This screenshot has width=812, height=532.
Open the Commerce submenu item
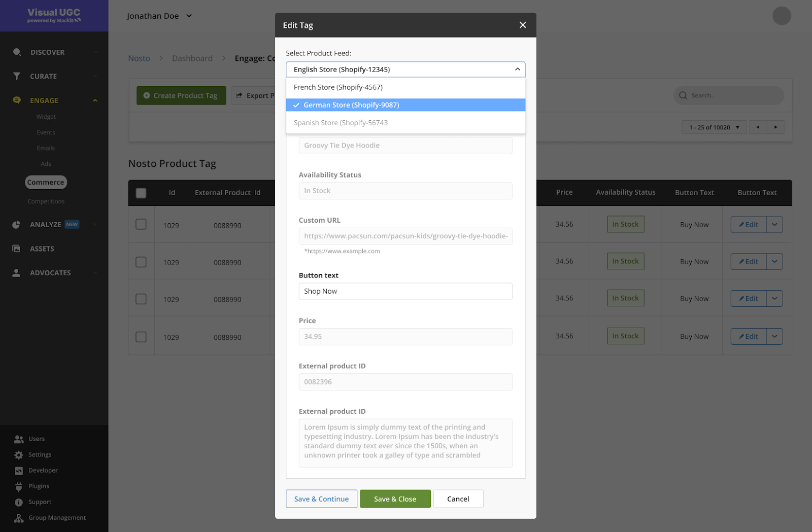click(x=46, y=182)
